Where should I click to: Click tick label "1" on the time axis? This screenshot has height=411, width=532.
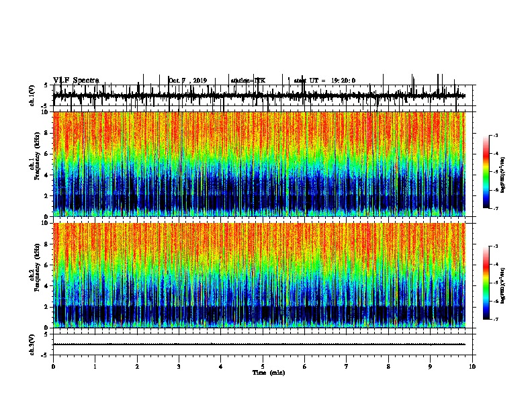click(x=95, y=367)
